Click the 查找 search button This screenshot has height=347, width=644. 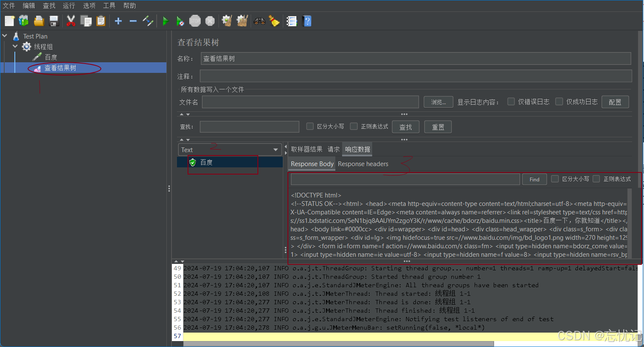(406, 127)
